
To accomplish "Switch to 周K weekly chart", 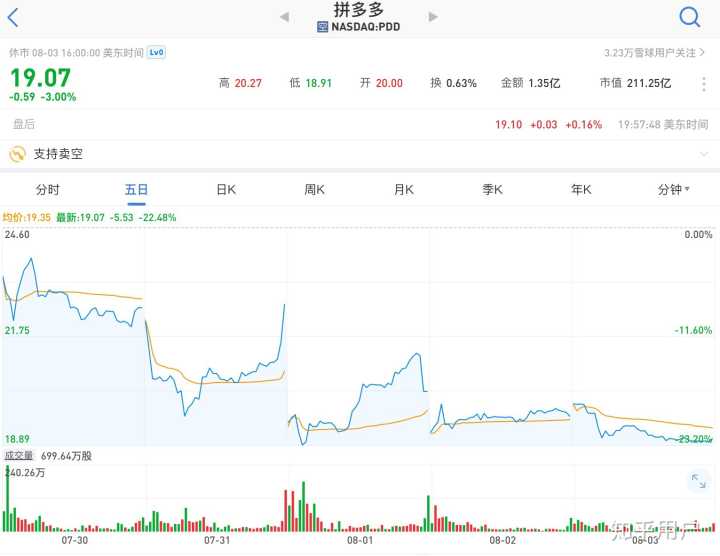I will (315, 189).
